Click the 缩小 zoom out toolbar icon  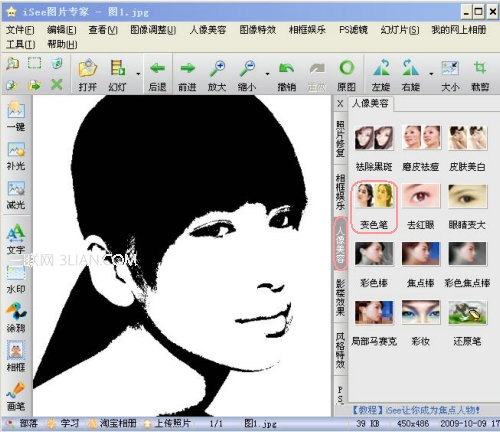click(x=247, y=76)
